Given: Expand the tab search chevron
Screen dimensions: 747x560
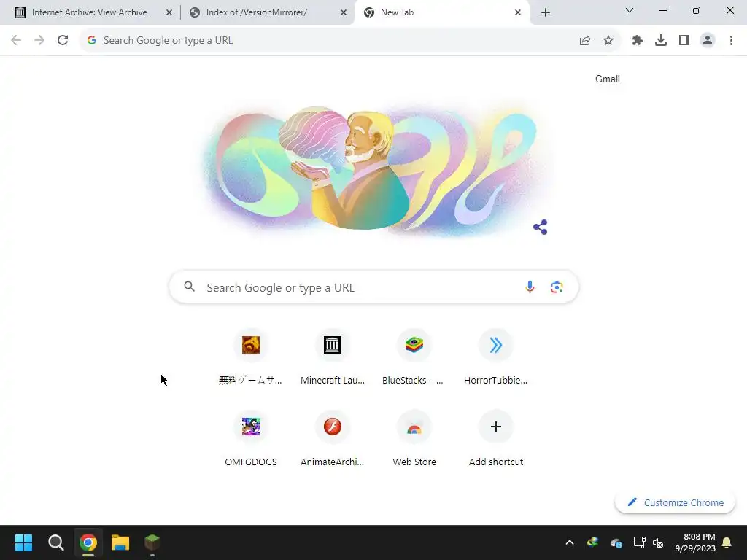Looking at the screenshot, I should pyautogui.click(x=630, y=10).
